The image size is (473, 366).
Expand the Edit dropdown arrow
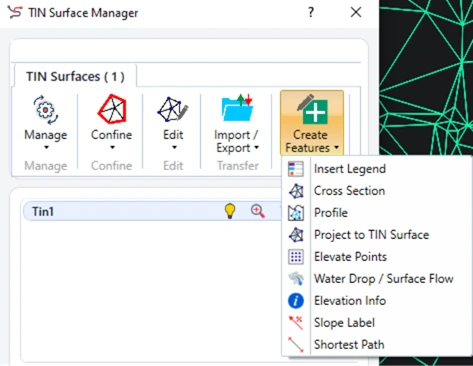pos(174,147)
